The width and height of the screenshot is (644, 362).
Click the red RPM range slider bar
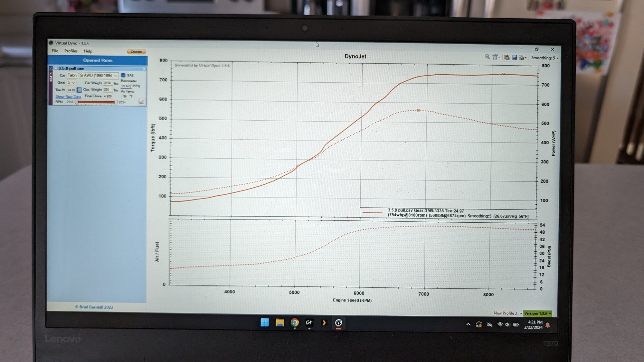pyautogui.click(x=96, y=102)
